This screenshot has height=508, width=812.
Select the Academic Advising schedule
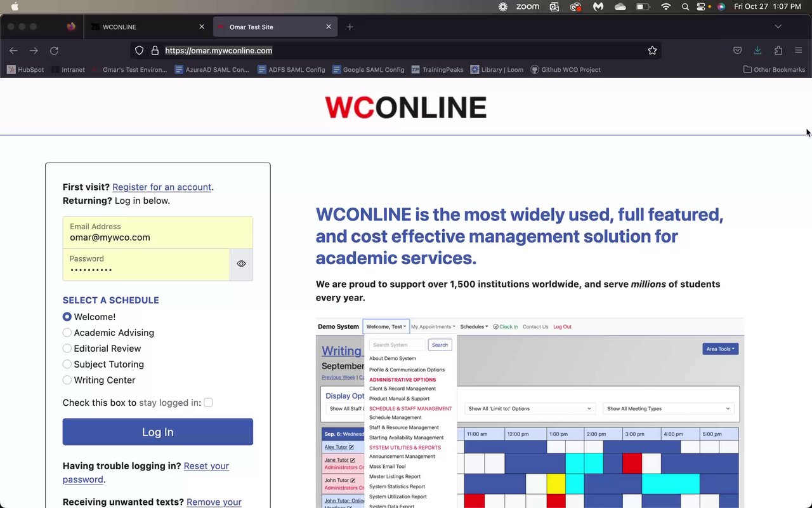click(67, 333)
